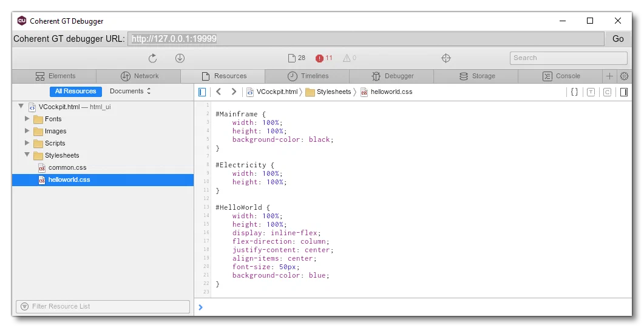Open the Debugger tab
Screen dimensions: 644x328
(x=391, y=76)
